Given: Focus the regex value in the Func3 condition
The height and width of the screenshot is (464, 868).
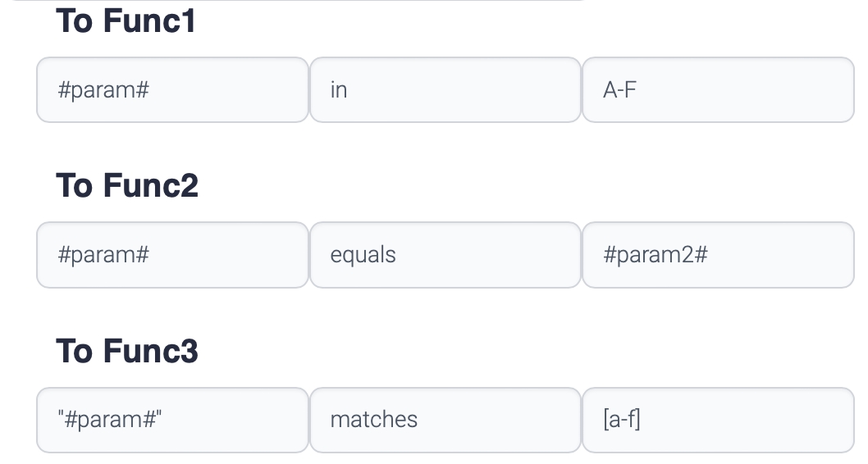Looking at the screenshot, I should point(717,420).
